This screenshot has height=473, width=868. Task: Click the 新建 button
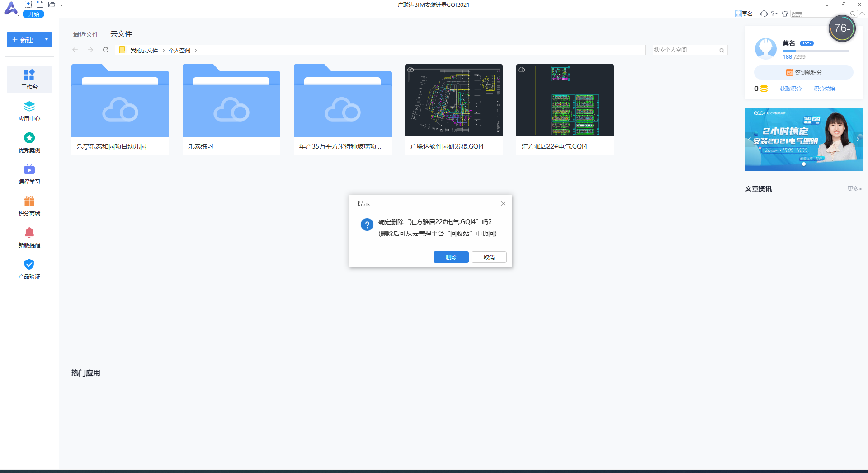tap(24, 40)
